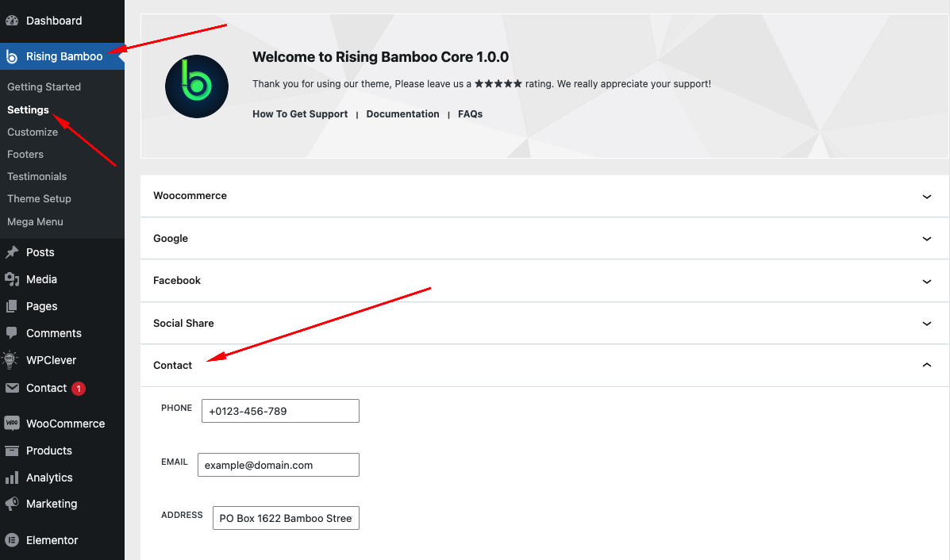
Task: Click the Pages icon in sidebar
Action: [x=12, y=306]
